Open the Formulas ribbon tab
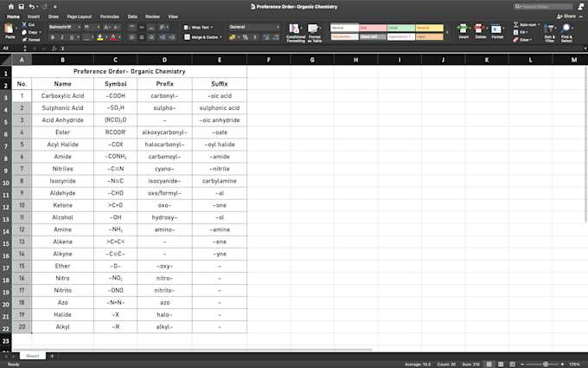The image size is (588, 368). click(x=110, y=16)
